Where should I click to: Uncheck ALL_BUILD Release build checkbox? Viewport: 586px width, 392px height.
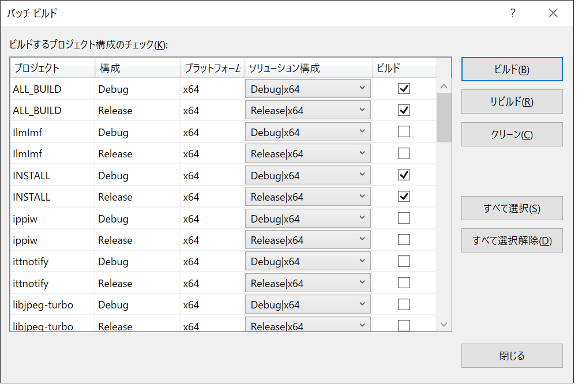pyautogui.click(x=403, y=110)
